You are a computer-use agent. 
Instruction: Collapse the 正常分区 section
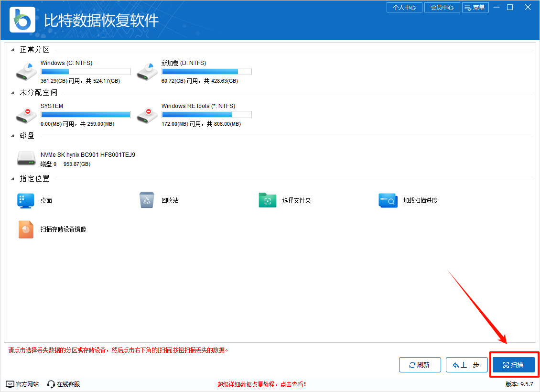pos(13,49)
